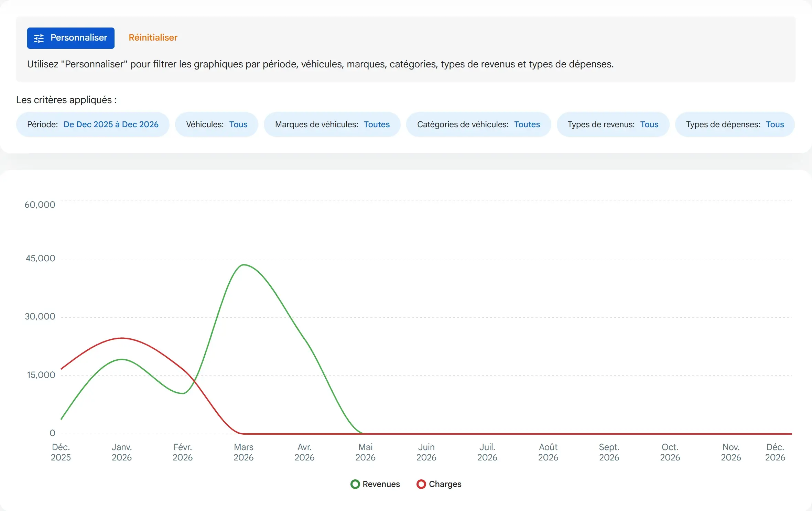This screenshot has width=812, height=511.
Task: Click Tous inside the Véhicules chip
Action: click(238, 124)
